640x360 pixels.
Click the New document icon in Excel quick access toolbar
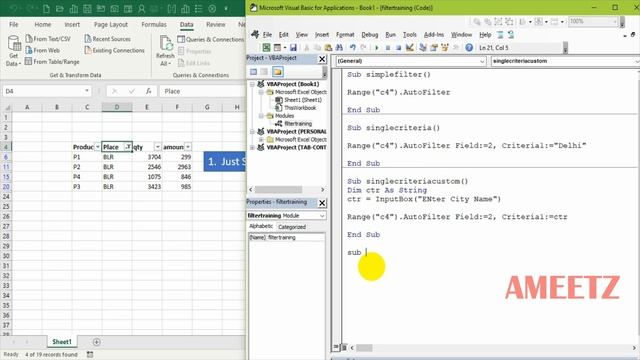pyautogui.click(x=46, y=9)
